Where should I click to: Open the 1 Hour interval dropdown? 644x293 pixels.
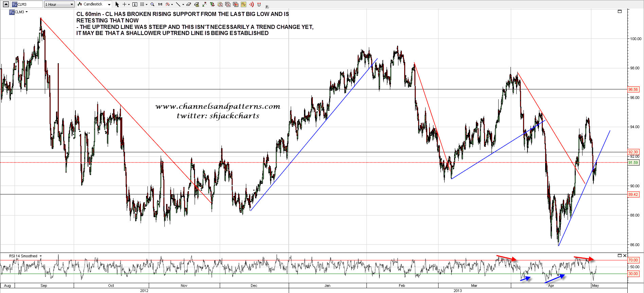pos(59,4)
